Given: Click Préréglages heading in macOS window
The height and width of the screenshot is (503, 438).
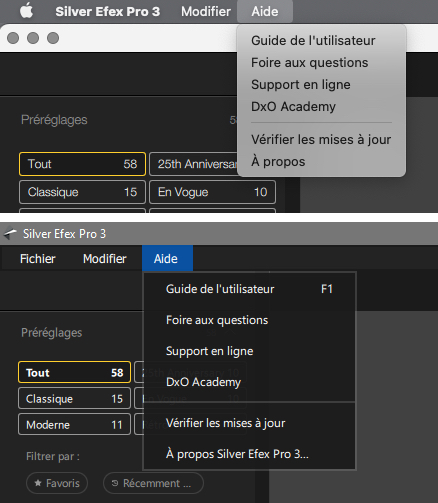Looking at the screenshot, I should (x=54, y=120).
